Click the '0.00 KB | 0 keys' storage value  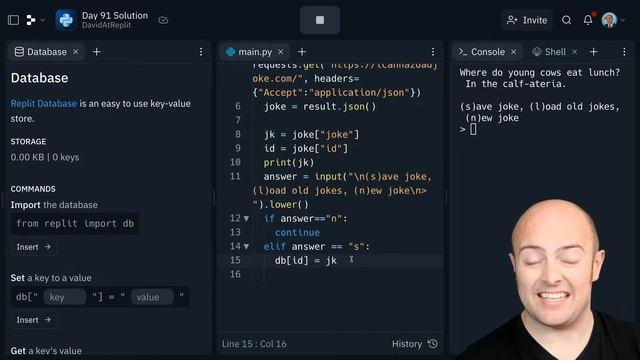45,157
